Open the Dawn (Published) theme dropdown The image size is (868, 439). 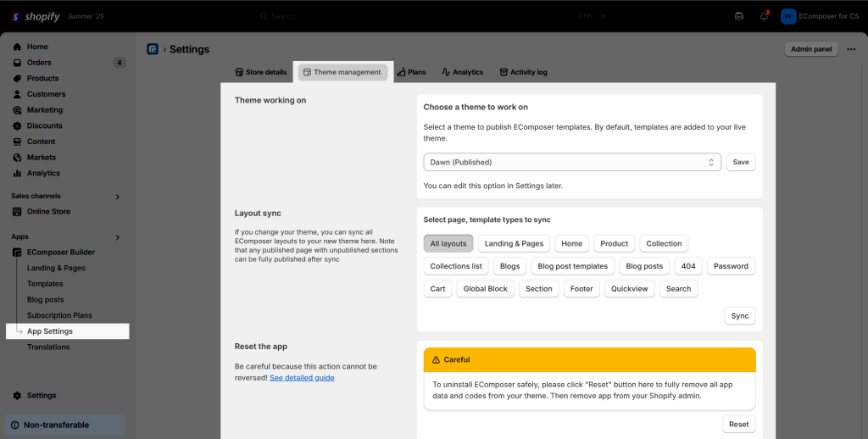[572, 162]
